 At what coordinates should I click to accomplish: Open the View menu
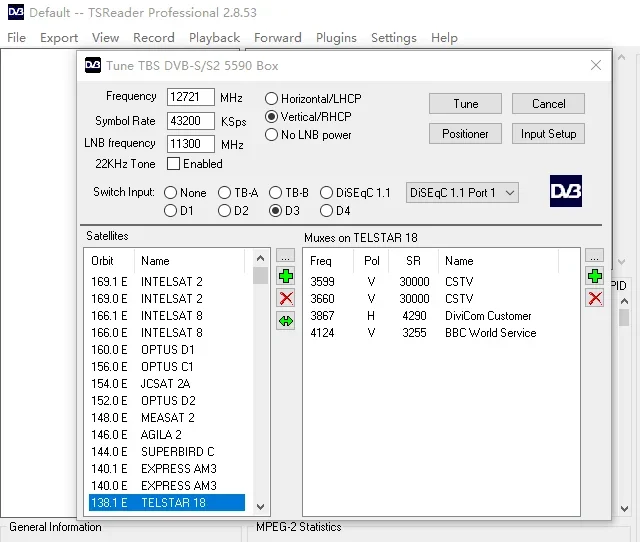point(105,38)
